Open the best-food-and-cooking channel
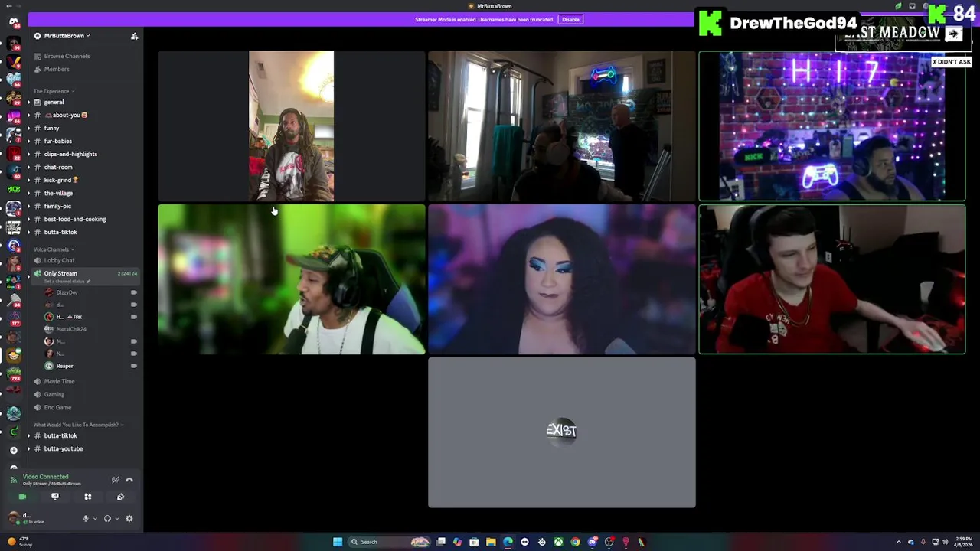980x551 pixels. point(75,219)
